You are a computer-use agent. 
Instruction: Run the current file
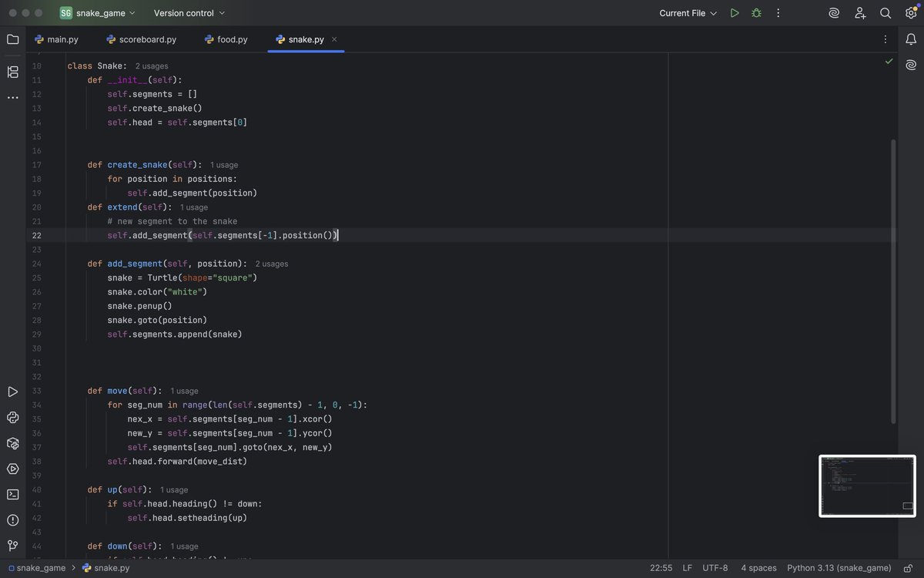click(x=735, y=13)
